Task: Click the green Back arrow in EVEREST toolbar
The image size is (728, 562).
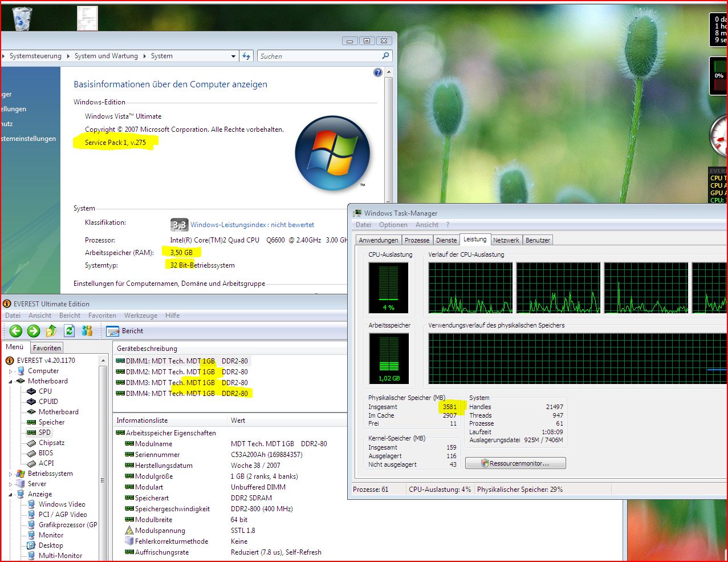Action: 15,331
